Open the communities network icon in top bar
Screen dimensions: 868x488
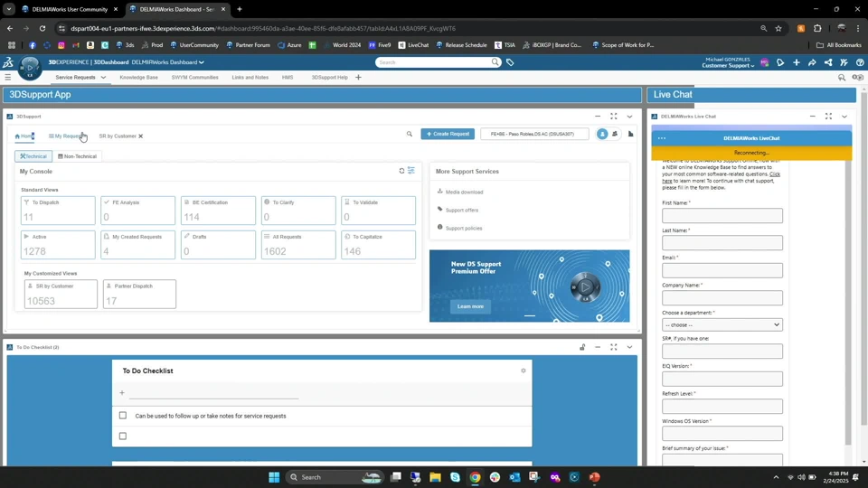pyautogui.click(x=828, y=62)
